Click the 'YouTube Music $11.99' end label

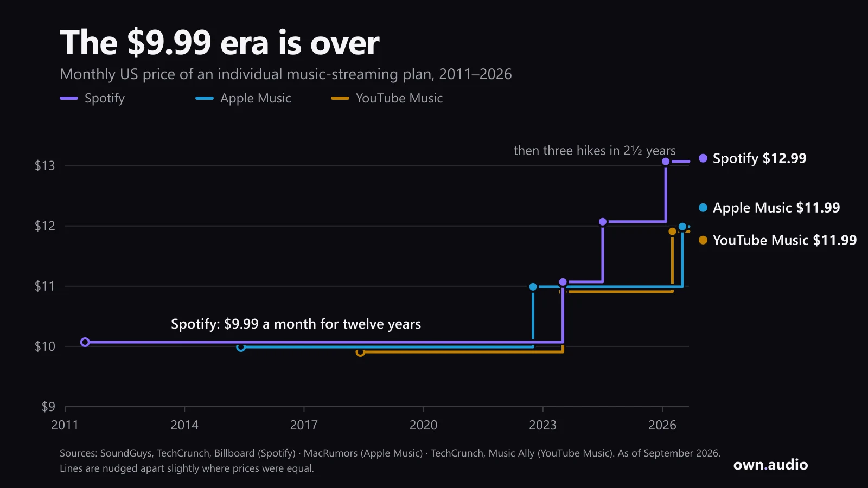784,240
